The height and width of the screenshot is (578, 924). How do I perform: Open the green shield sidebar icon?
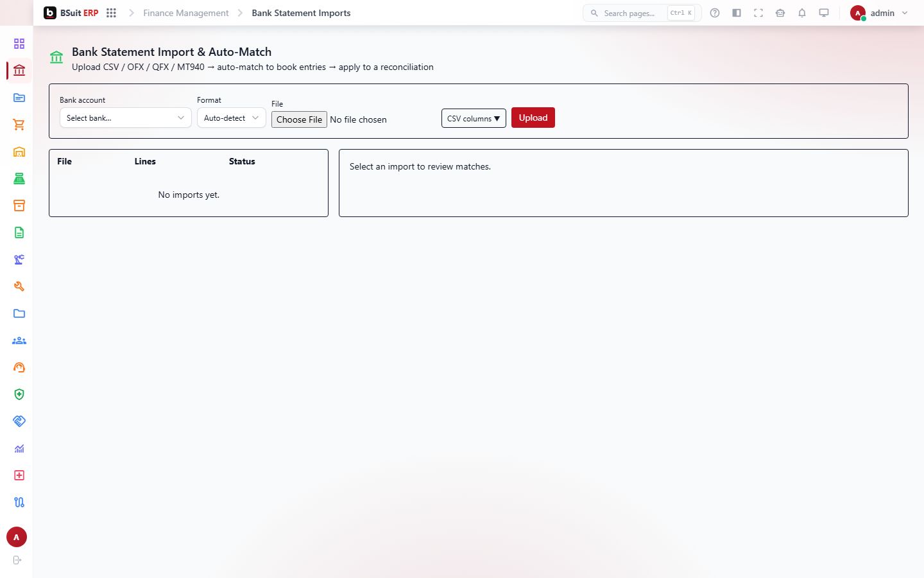click(19, 394)
